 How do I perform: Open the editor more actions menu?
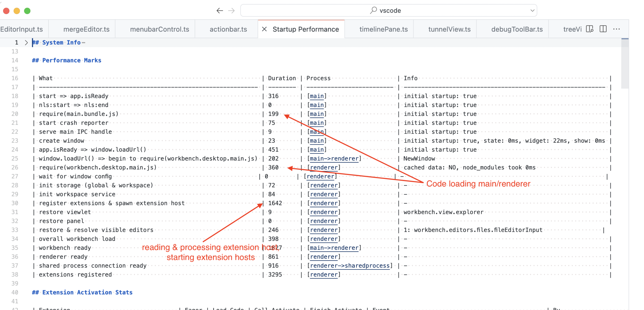(x=616, y=29)
